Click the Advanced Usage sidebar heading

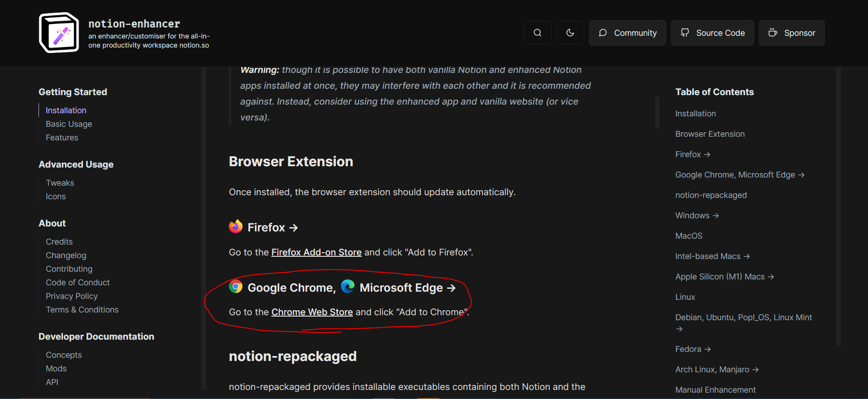point(76,164)
